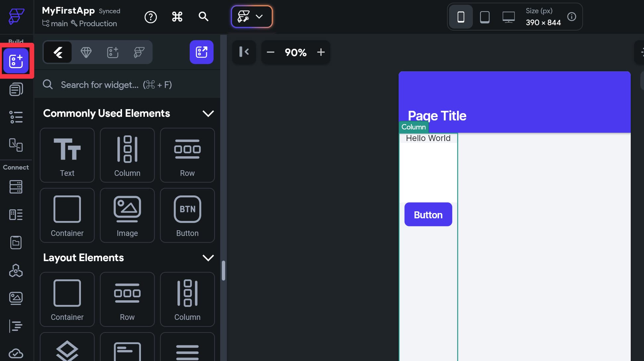Open the Firestore database sidebar icon
This screenshot has width=644, height=361.
pyautogui.click(x=16, y=187)
